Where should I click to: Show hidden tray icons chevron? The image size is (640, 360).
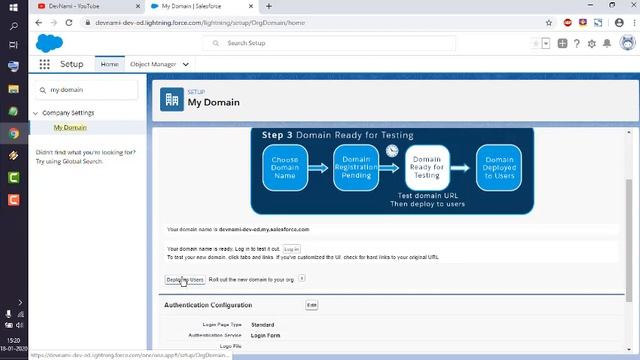(x=20, y=302)
